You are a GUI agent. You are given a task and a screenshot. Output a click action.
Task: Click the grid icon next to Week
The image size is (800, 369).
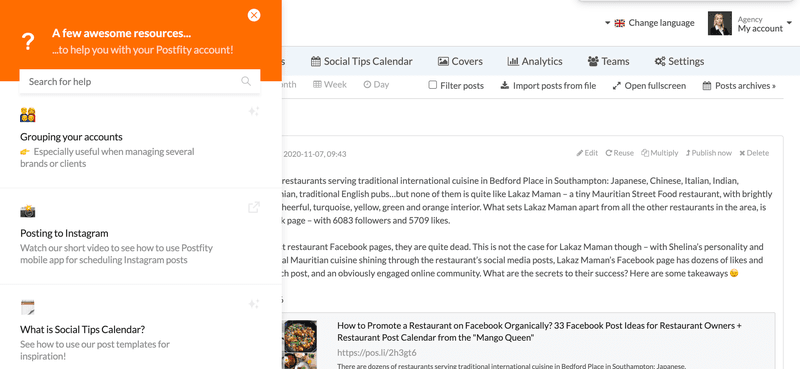317,85
